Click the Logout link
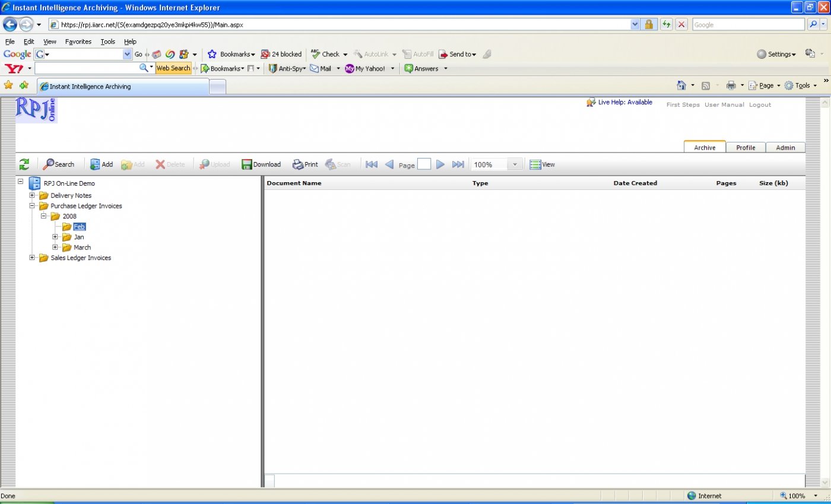 (x=760, y=104)
